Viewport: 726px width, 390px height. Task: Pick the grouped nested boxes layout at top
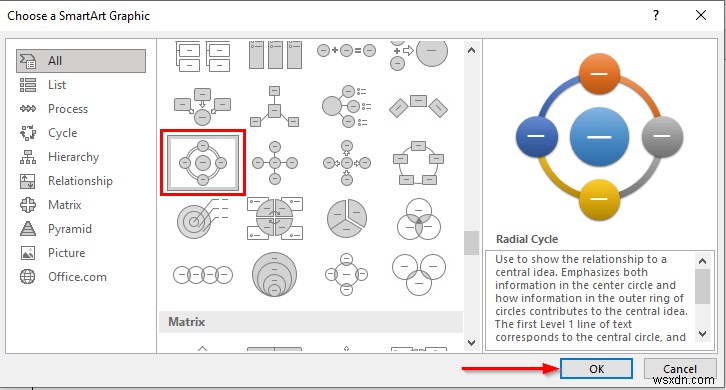203,56
